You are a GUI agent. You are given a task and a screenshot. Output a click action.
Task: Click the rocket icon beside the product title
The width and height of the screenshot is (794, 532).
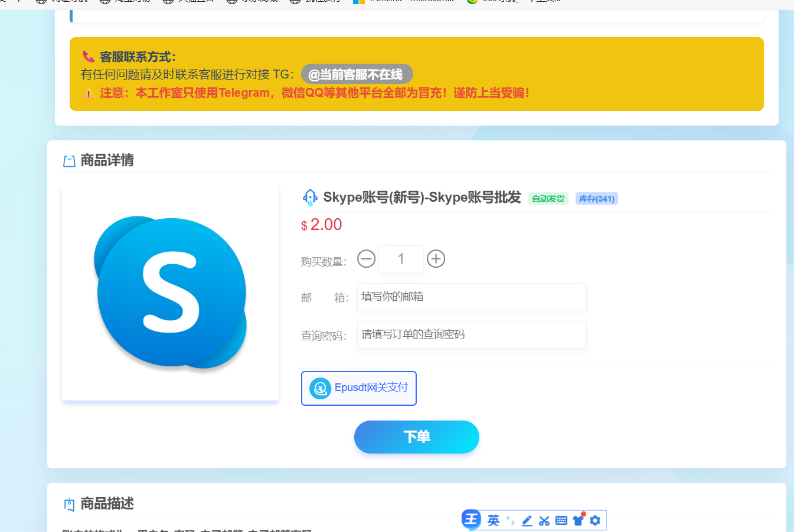[310, 198]
